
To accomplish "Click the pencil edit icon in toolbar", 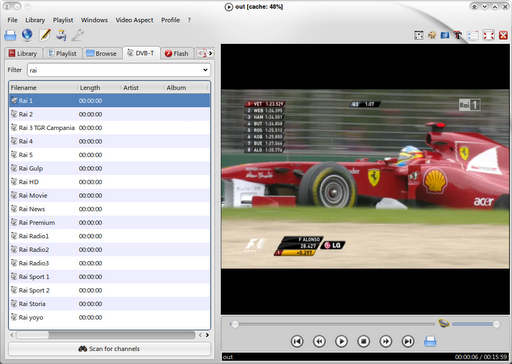I will (45, 35).
